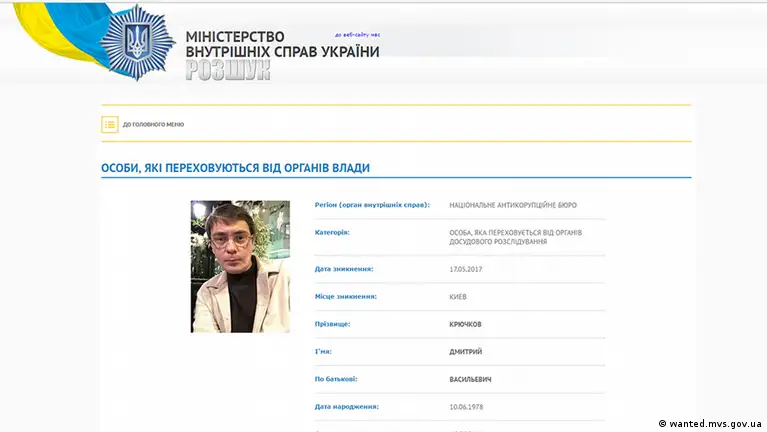Click the 'РОЗШУК' header title graphic
This screenshot has height=432, width=767.
coord(227,69)
